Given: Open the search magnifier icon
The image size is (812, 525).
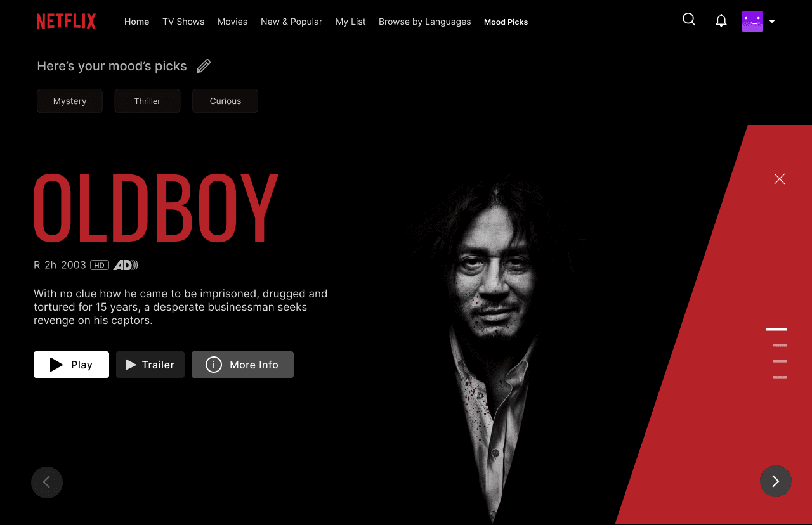Looking at the screenshot, I should tap(689, 20).
